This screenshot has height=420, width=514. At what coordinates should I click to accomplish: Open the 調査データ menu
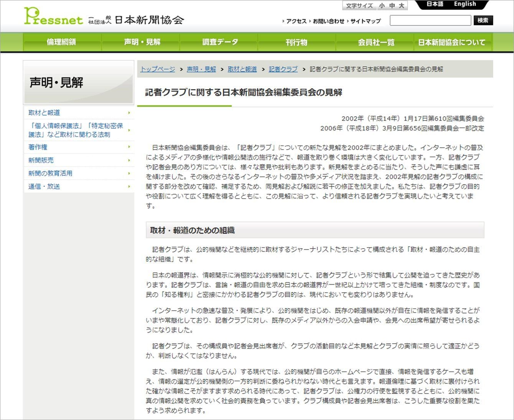[x=220, y=42]
